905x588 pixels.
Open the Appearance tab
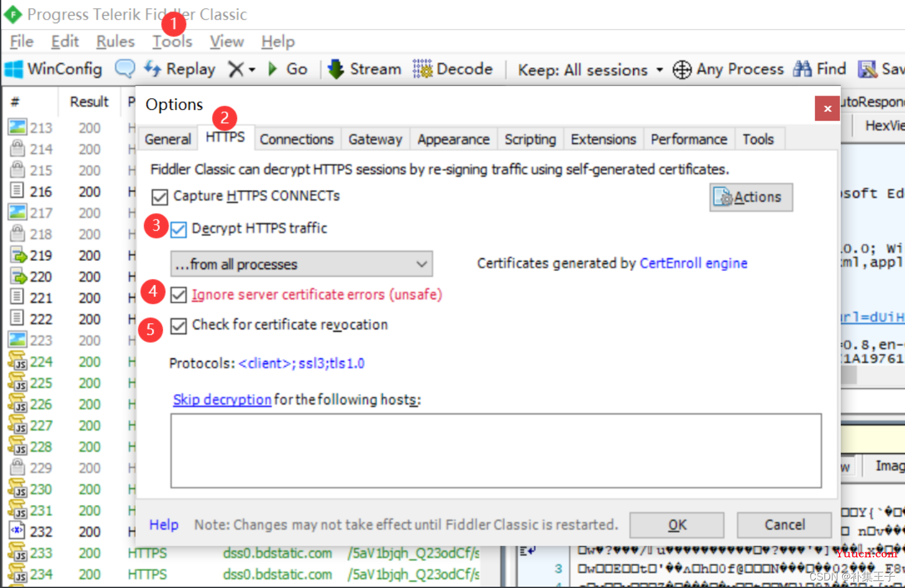click(453, 139)
